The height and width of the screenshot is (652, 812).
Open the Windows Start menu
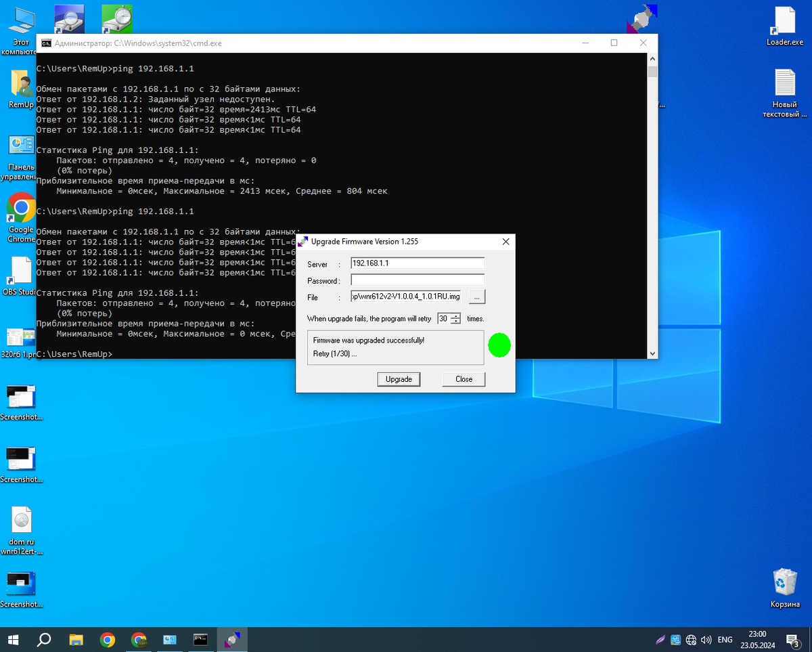tap(14, 639)
